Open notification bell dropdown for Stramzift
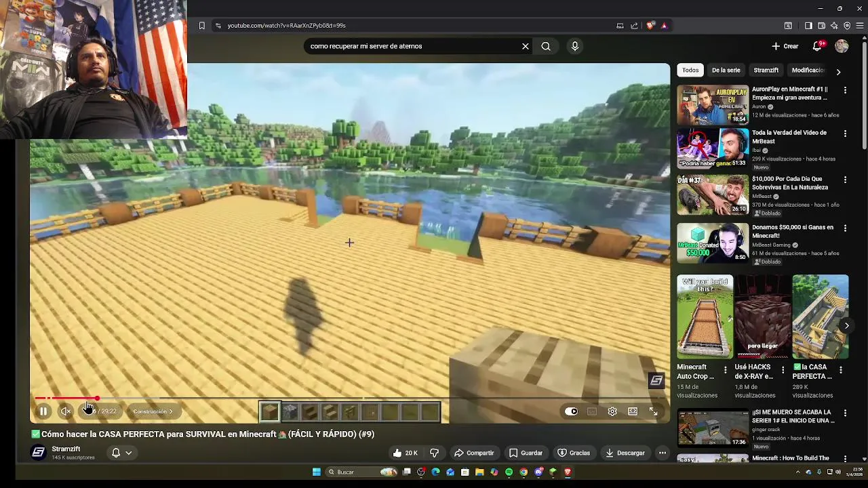The height and width of the screenshot is (488, 868). click(121, 453)
